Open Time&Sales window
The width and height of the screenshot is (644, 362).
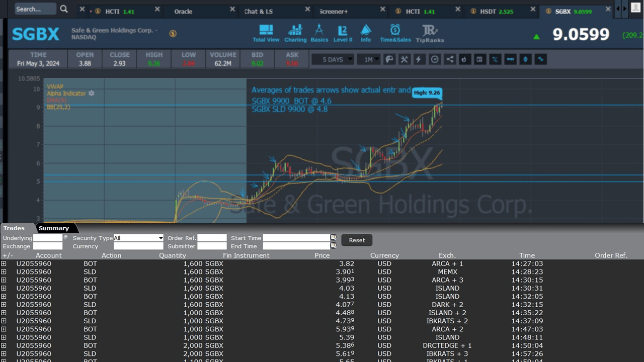[x=395, y=33]
